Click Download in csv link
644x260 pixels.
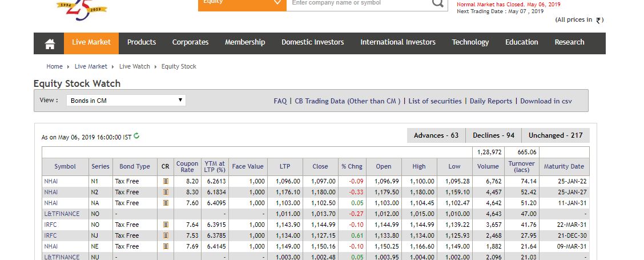546,101
